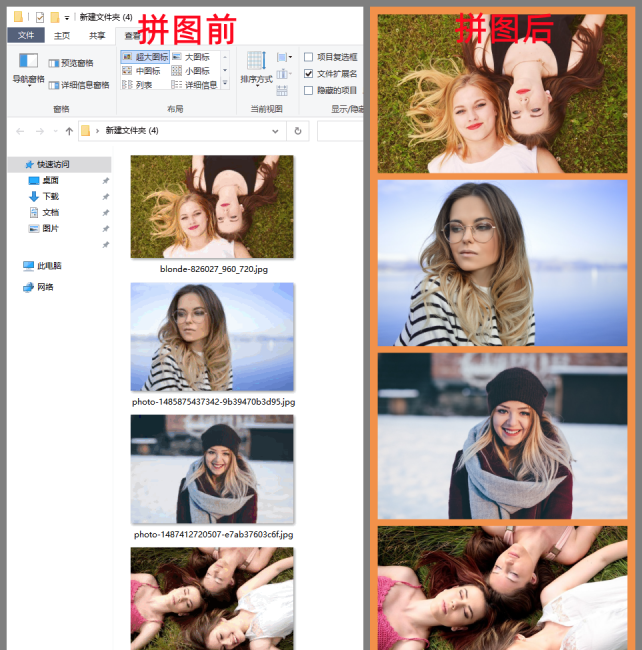The image size is (642, 650).
Task: Select 大图标 layout view
Action: 191,57
